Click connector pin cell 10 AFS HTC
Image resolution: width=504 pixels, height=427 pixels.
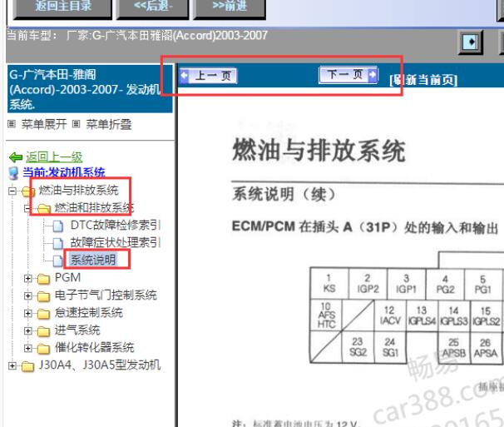point(327,315)
